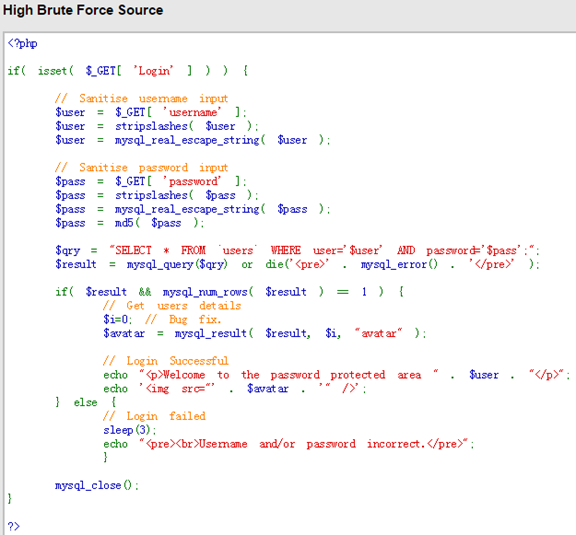Click the sleep(3) statement

click(129, 430)
